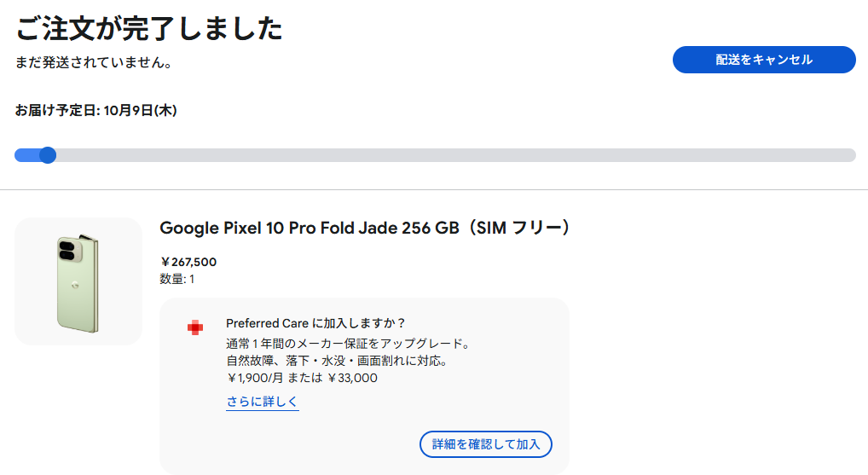The image size is (868, 475).
Task: Click the blue delivery progress knob
Action: pyautogui.click(x=48, y=155)
